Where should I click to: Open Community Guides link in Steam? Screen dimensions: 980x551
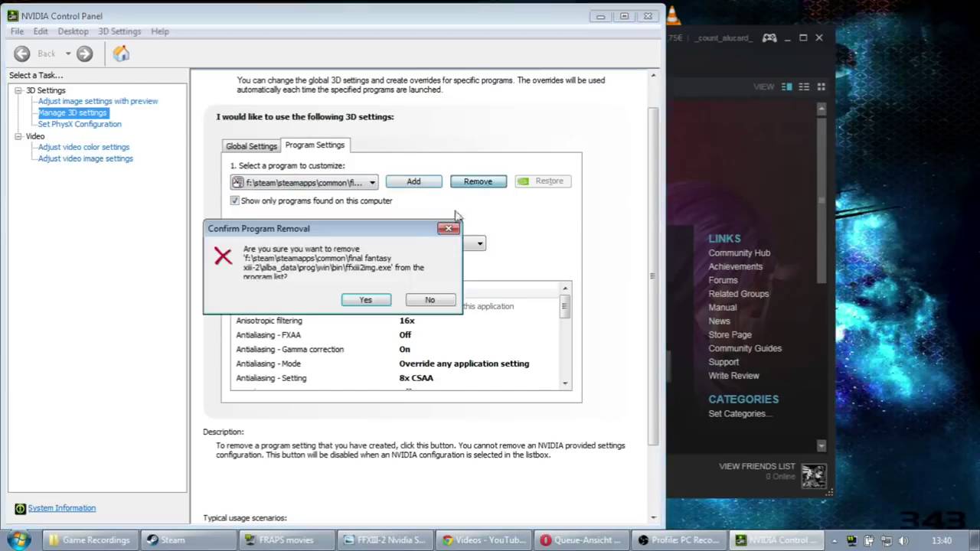(x=745, y=348)
